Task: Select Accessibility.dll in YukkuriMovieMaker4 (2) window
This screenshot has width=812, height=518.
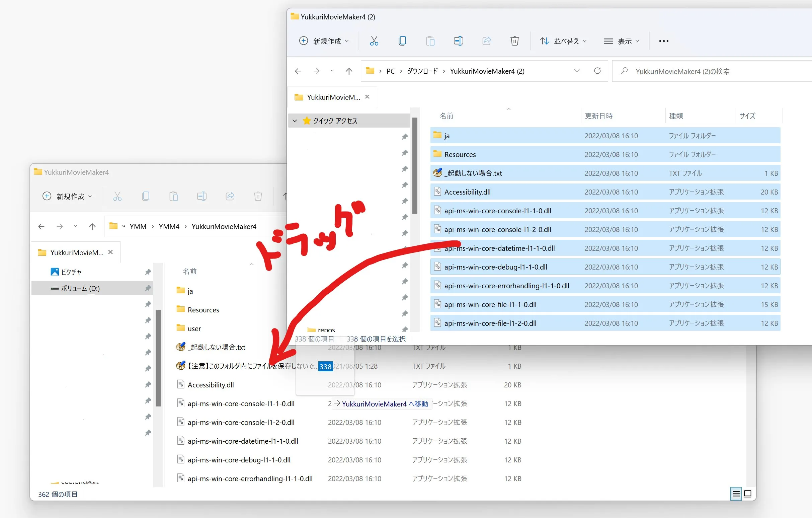Action: tap(605, 192)
